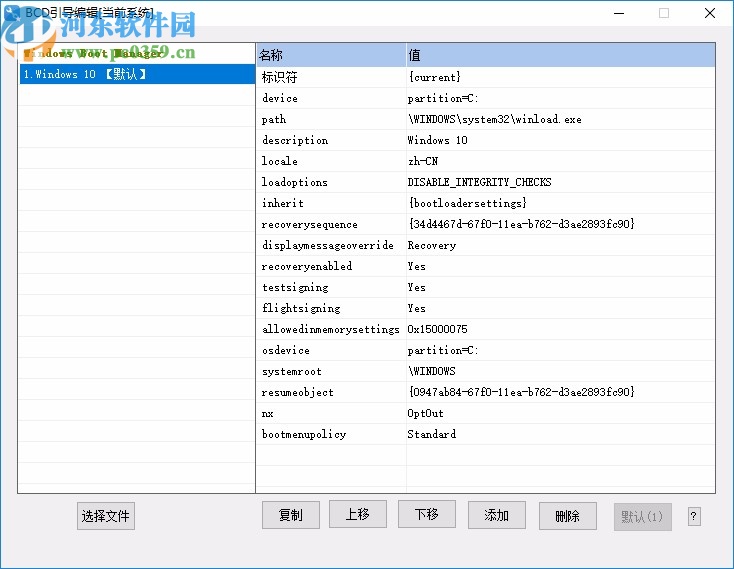The height and width of the screenshot is (569, 734).
Task: Select the bootmenupolicy row name
Action: (x=304, y=434)
